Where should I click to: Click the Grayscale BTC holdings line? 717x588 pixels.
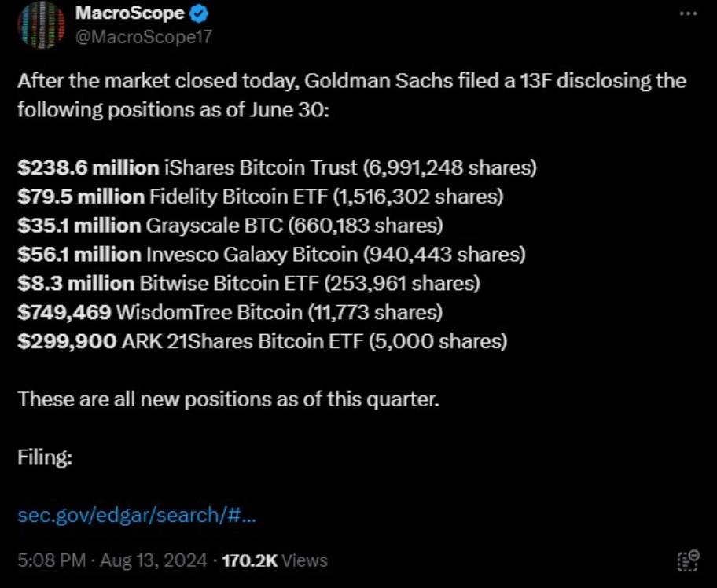coord(230,226)
